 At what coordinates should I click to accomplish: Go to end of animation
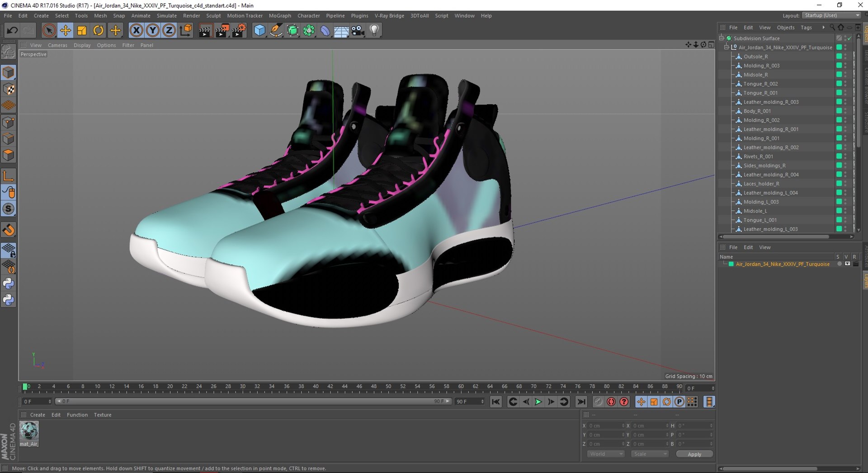click(x=581, y=402)
